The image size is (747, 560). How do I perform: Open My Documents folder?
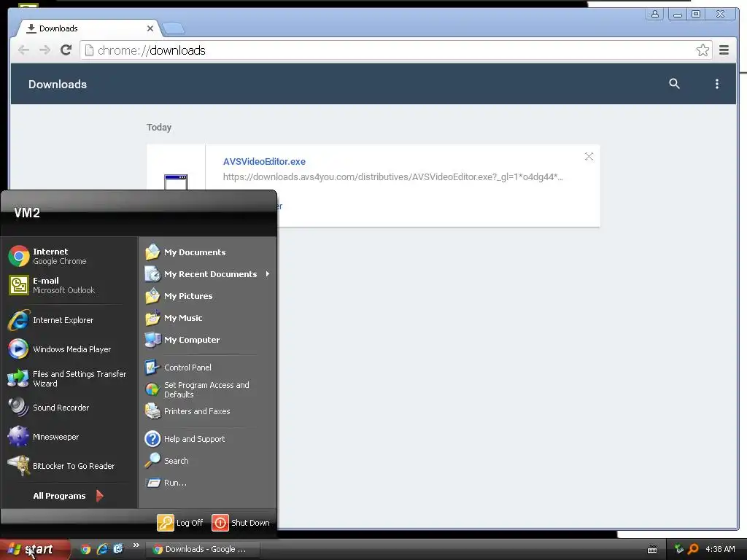pos(208,252)
